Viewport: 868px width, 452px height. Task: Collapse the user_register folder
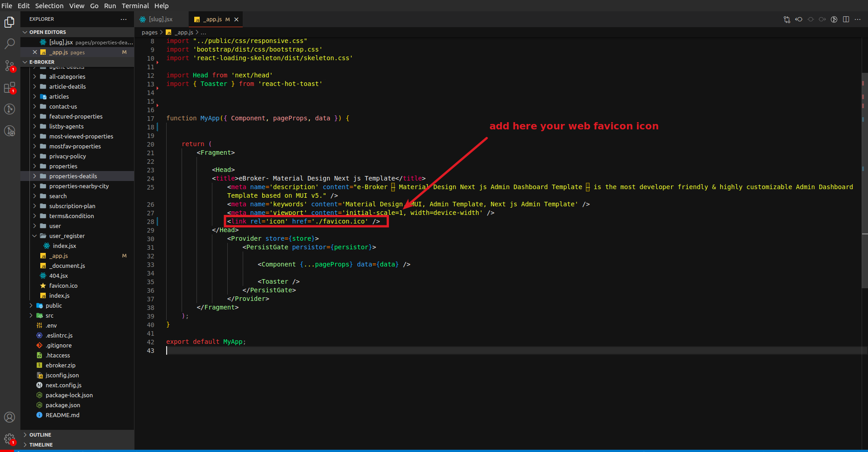(77, 236)
